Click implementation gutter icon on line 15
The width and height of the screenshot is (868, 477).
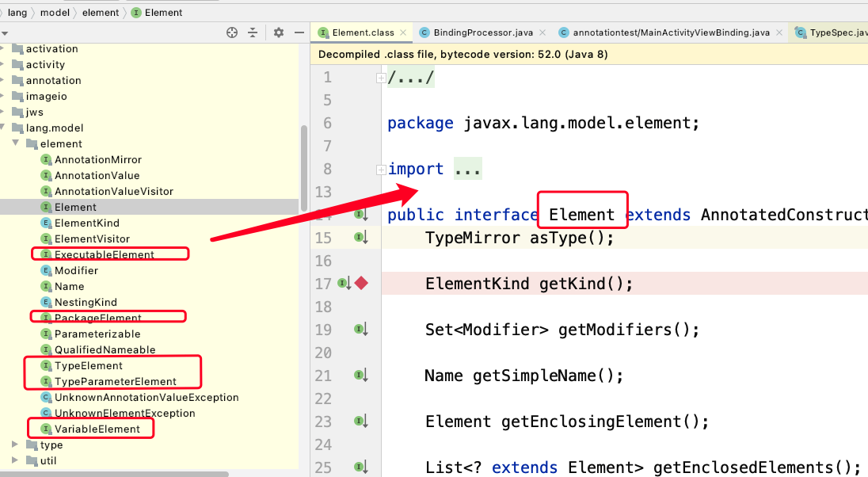361,237
